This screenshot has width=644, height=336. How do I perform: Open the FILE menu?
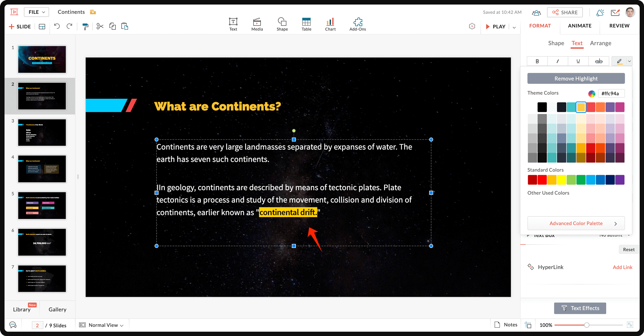[x=37, y=12]
